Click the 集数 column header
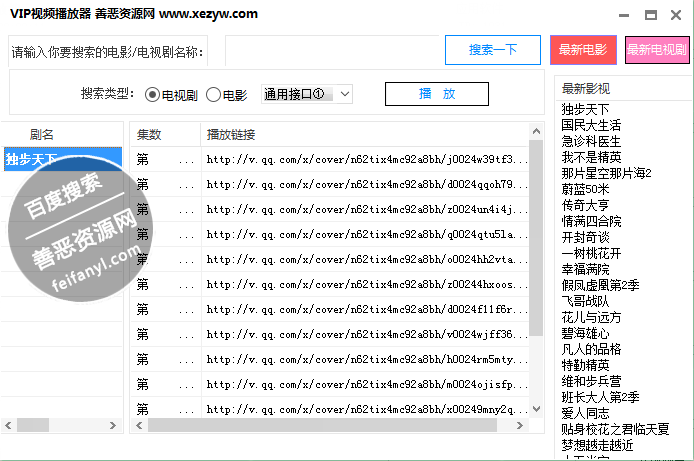 [149, 134]
